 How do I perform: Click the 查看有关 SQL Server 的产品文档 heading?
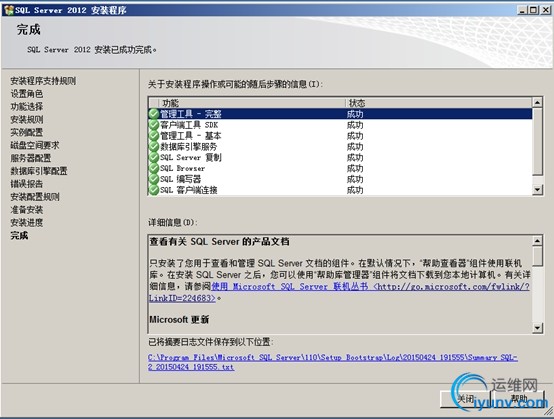pyautogui.click(x=219, y=242)
